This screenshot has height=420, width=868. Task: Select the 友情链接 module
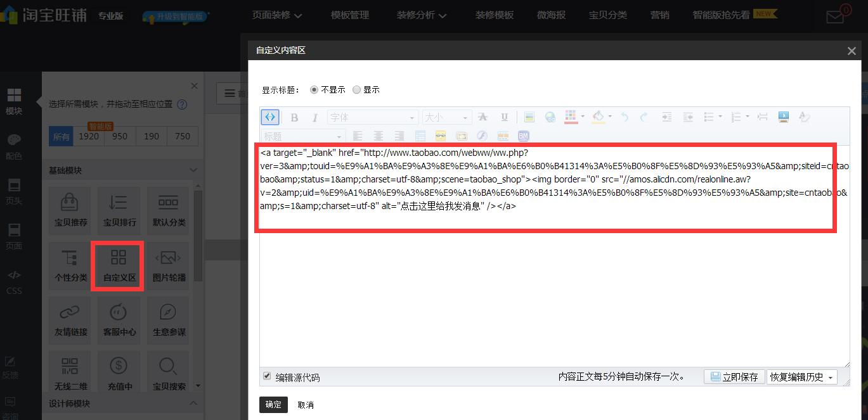pos(70,321)
